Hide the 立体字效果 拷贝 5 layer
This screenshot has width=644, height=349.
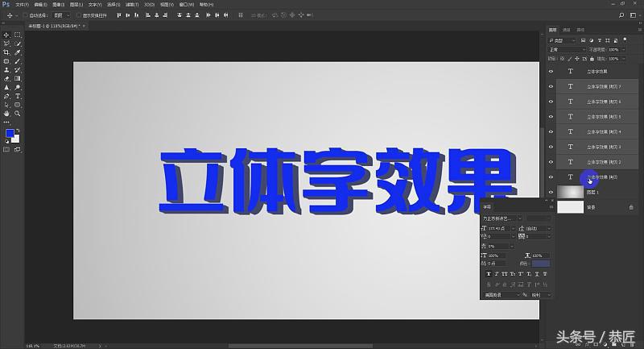551,117
